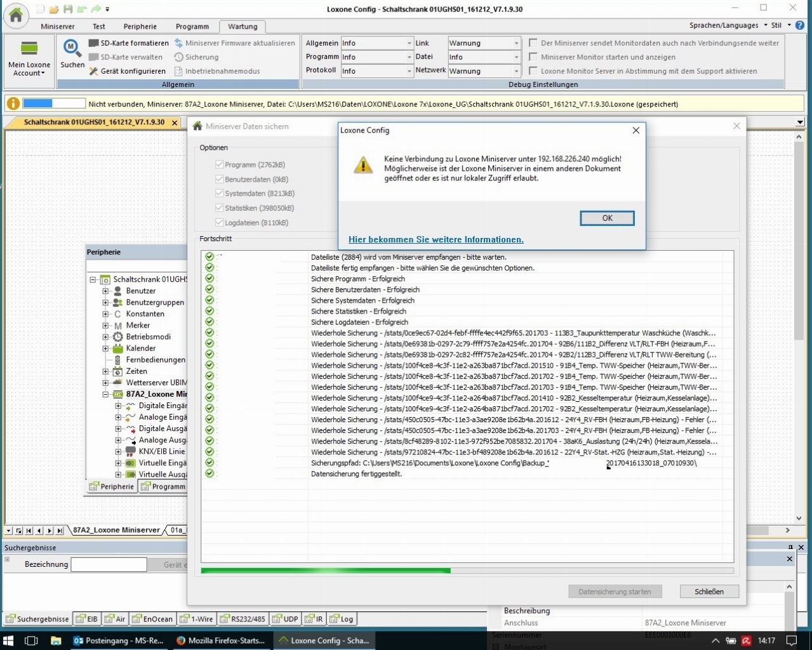This screenshot has height=650, width=812.
Task: Click the Betriebsmodi gear icon in tree
Action: click(117, 336)
